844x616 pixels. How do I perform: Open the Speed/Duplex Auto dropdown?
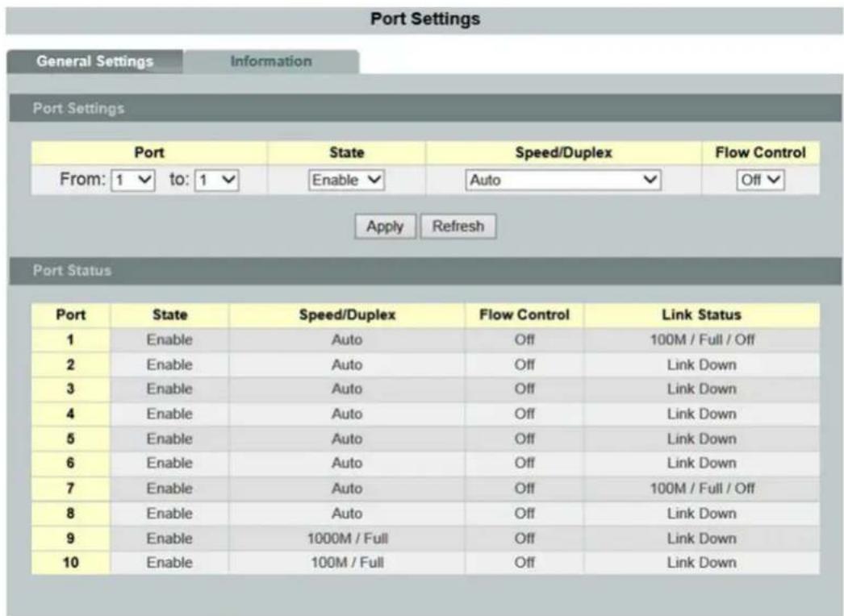pyautogui.click(x=563, y=180)
